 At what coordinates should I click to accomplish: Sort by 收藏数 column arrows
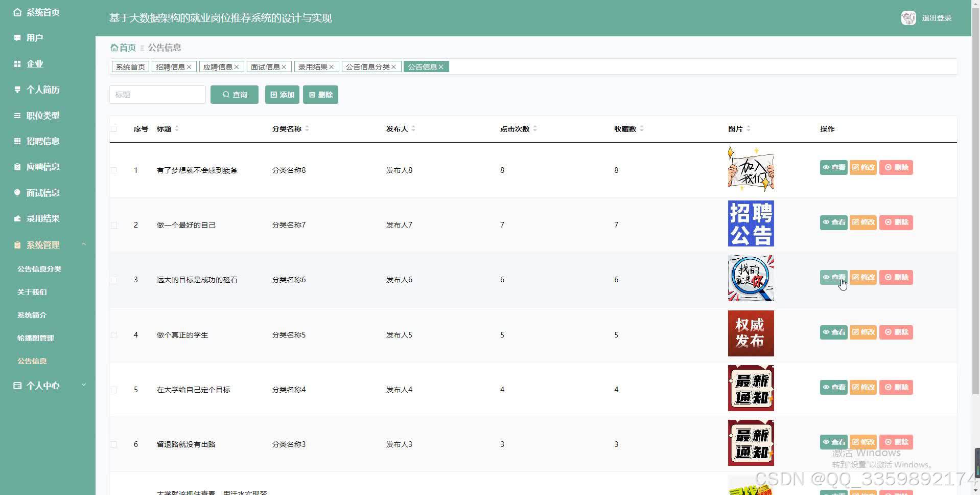click(642, 129)
